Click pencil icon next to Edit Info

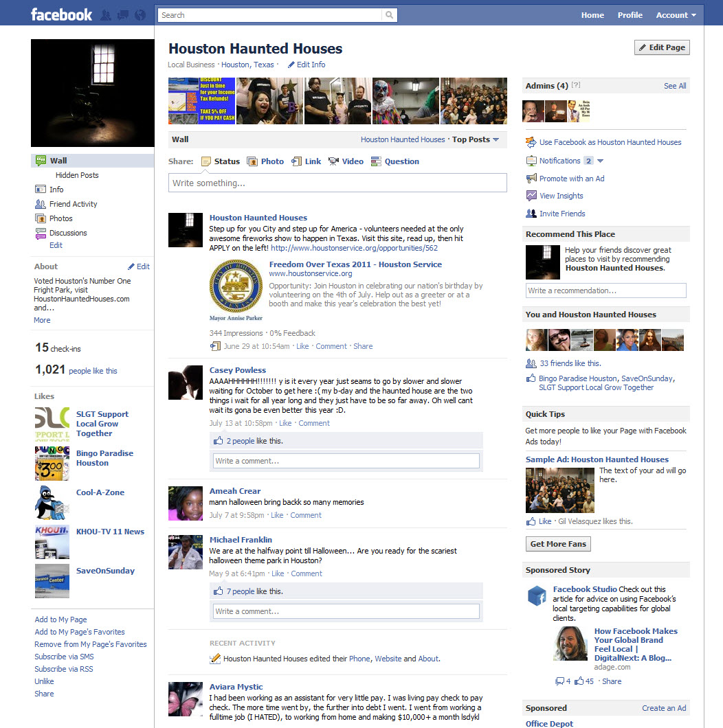291,65
